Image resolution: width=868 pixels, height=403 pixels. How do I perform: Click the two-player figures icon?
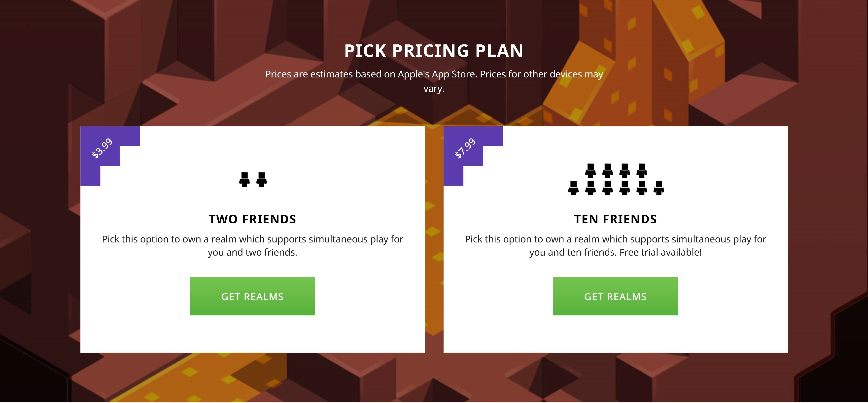(x=253, y=180)
